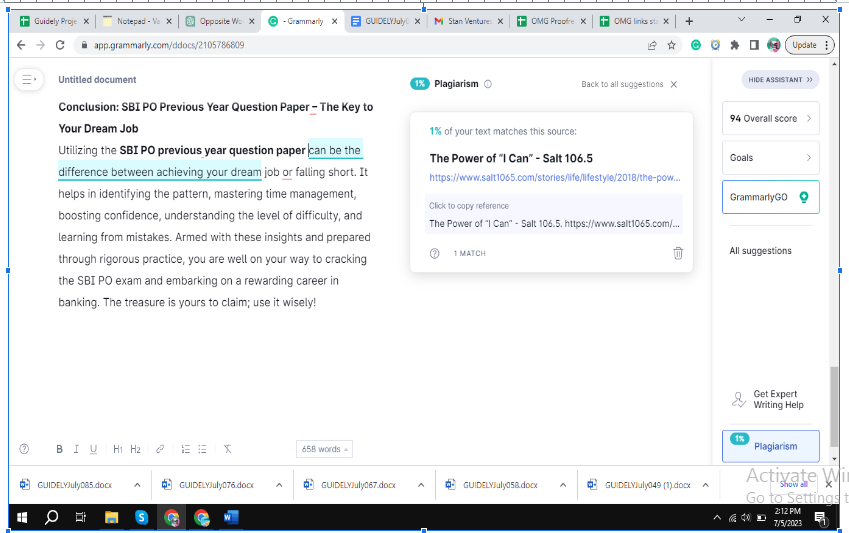Switch to the Notepad browser tab

135,21
